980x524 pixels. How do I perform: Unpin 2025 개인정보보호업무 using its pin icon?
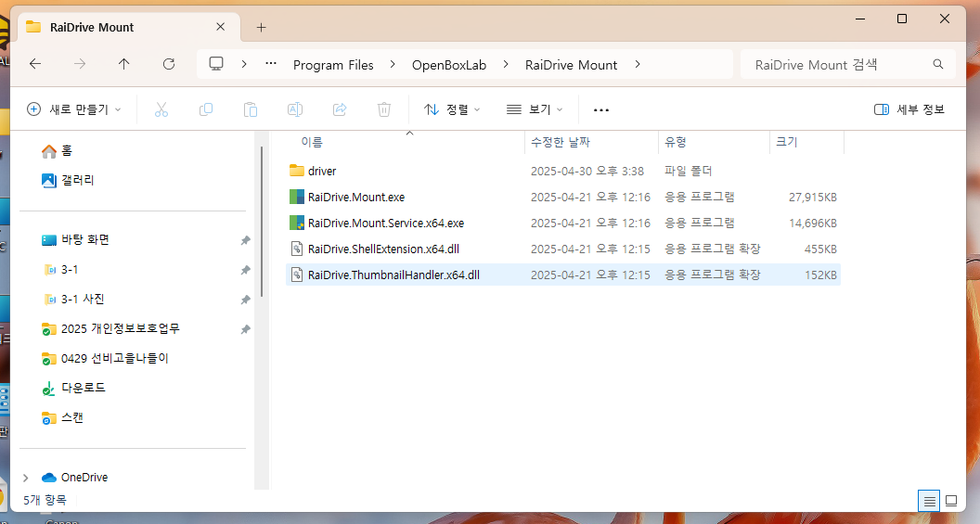click(x=245, y=329)
